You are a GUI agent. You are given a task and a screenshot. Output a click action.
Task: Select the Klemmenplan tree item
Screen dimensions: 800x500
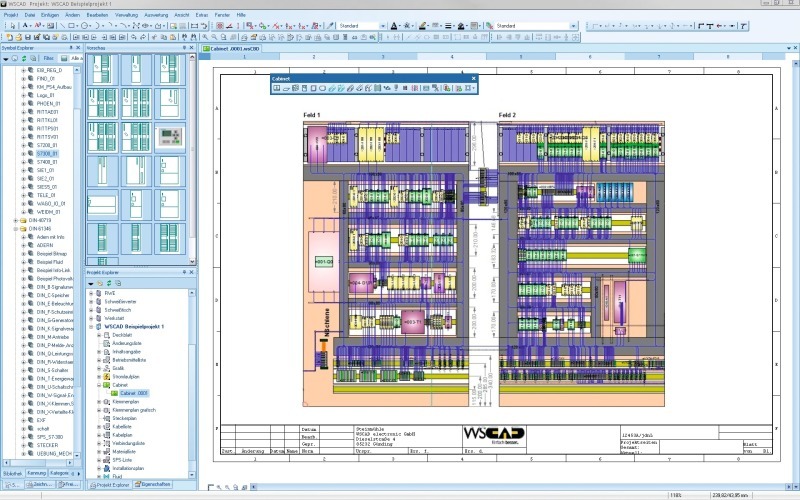coord(126,402)
